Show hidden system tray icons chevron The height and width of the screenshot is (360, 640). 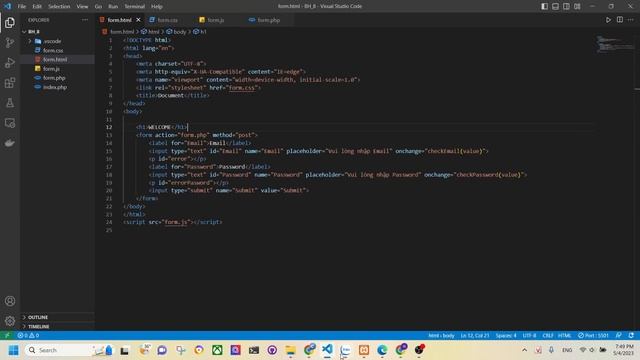(524, 350)
